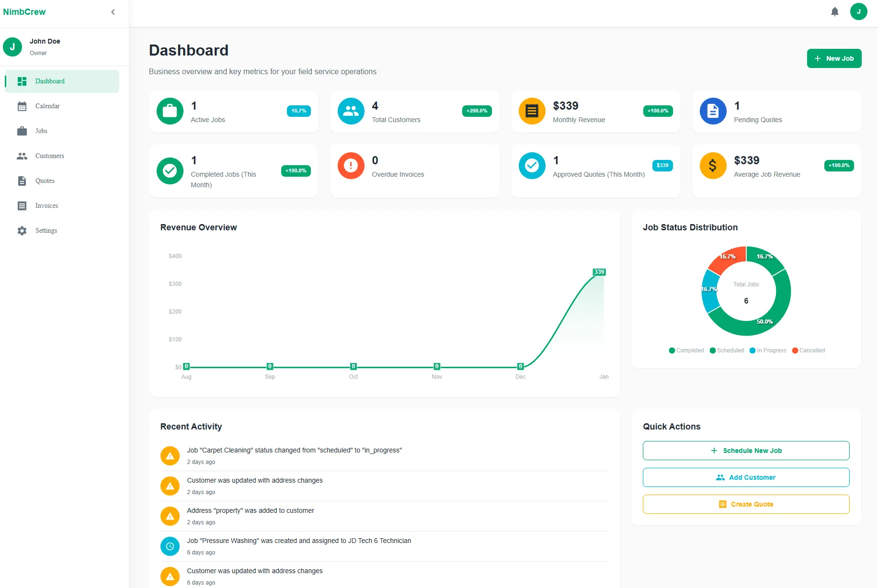The height and width of the screenshot is (588, 878).
Task: Click the Overdue Invoices alert icon
Action: click(351, 166)
